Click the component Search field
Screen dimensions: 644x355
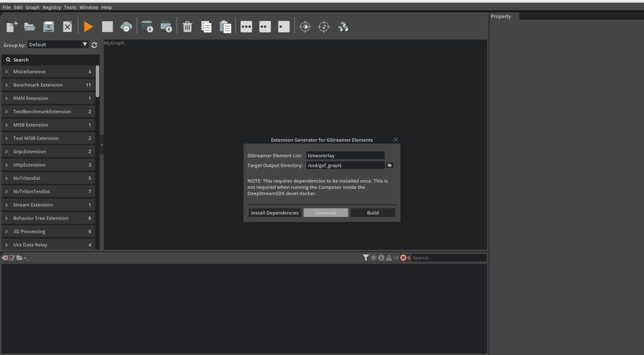(x=51, y=60)
